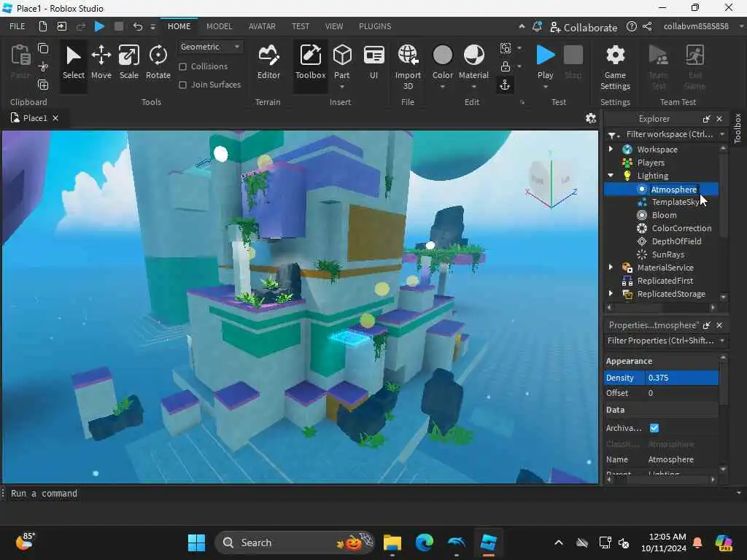This screenshot has height=560, width=747.
Task: Pick the Rotate tool
Action: 158,63
